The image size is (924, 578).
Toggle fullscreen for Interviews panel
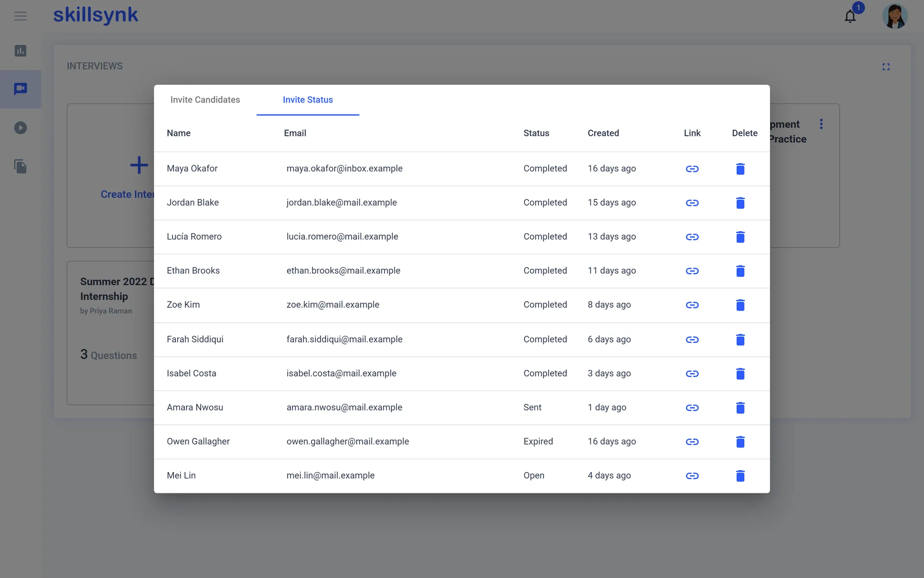(x=886, y=66)
